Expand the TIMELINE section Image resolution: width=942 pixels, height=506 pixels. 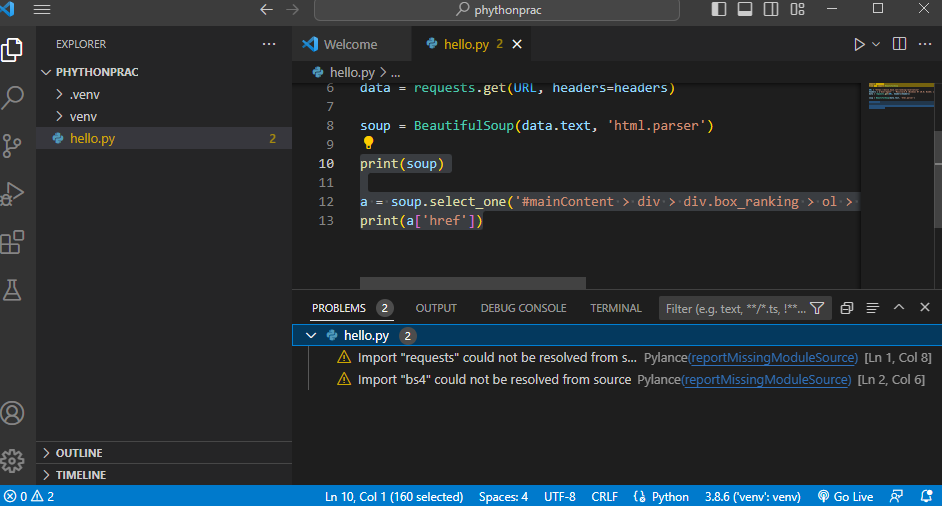pos(164,475)
